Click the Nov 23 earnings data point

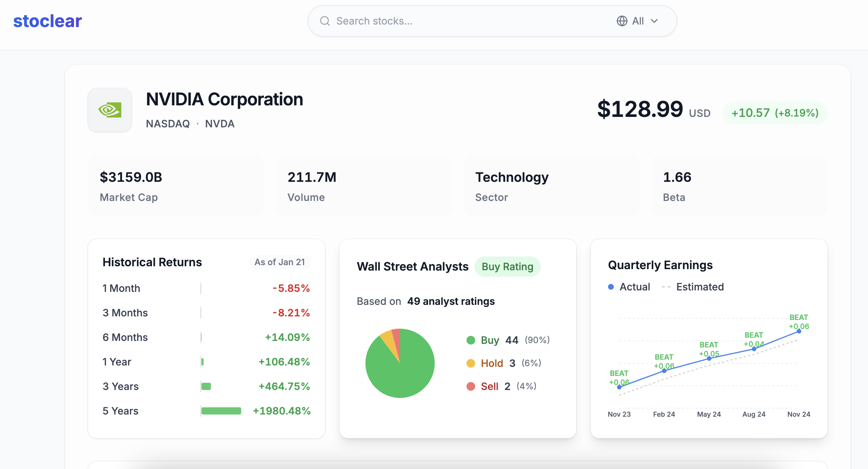pos(619,387)
